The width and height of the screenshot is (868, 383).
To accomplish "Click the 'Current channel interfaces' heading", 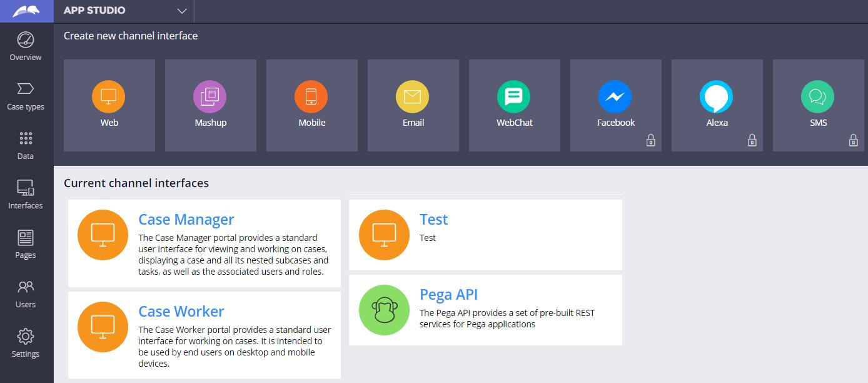I will pos(136,183).
